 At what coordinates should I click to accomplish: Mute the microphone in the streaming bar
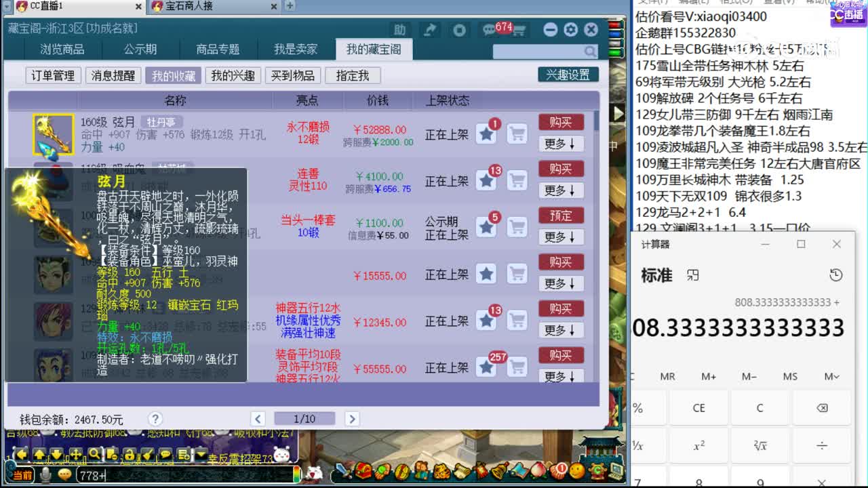click(x=45, y=473)
